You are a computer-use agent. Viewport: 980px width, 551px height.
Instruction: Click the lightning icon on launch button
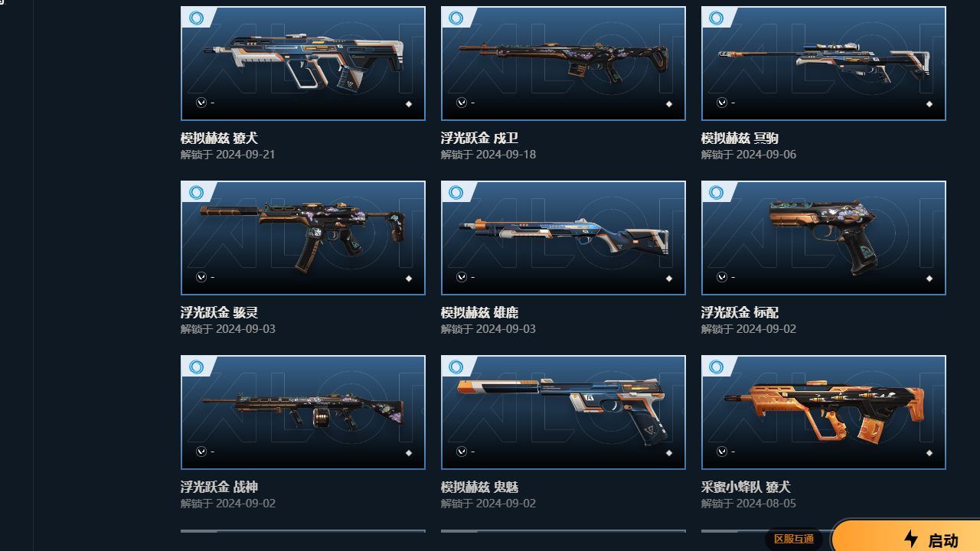tap(911, 539)
